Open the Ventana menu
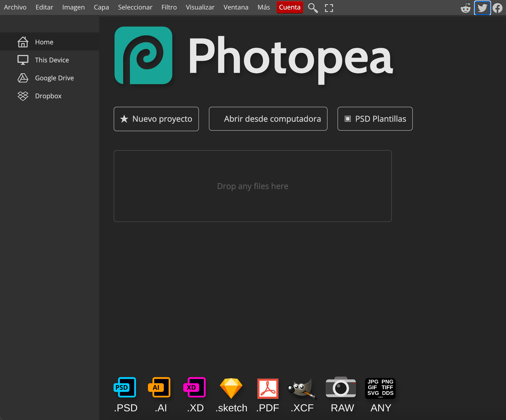Screen dimensions: 506x420 [x=236, y=7]
